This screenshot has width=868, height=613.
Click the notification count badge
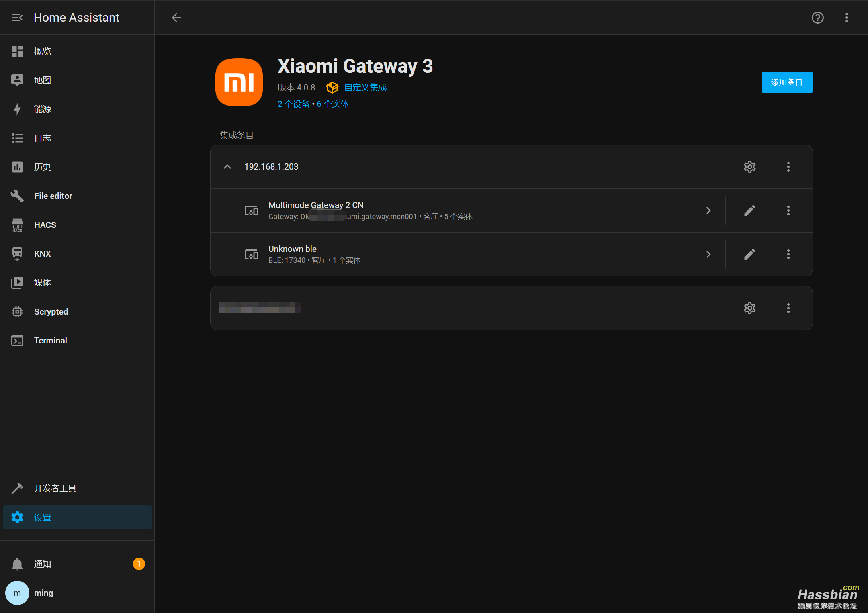point(139,564)
